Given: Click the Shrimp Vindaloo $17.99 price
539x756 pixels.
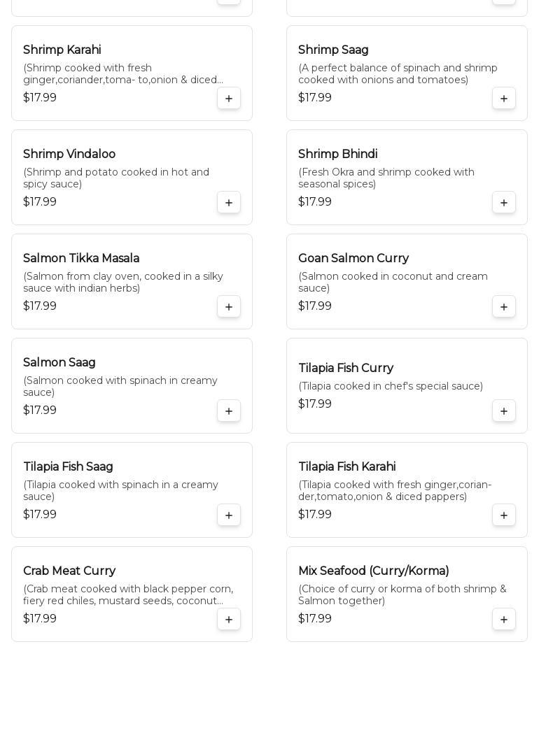Looking at the screenshot, I should pos(40,202).
